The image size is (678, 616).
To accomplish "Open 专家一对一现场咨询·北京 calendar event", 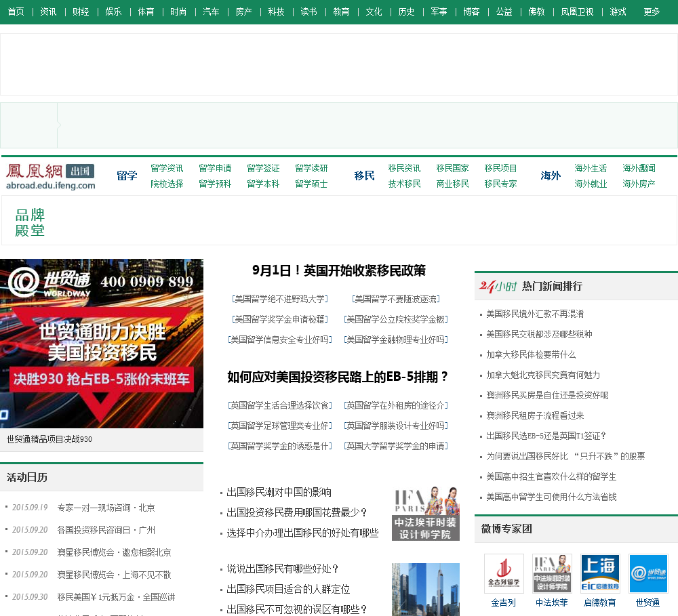I will 106,508.
